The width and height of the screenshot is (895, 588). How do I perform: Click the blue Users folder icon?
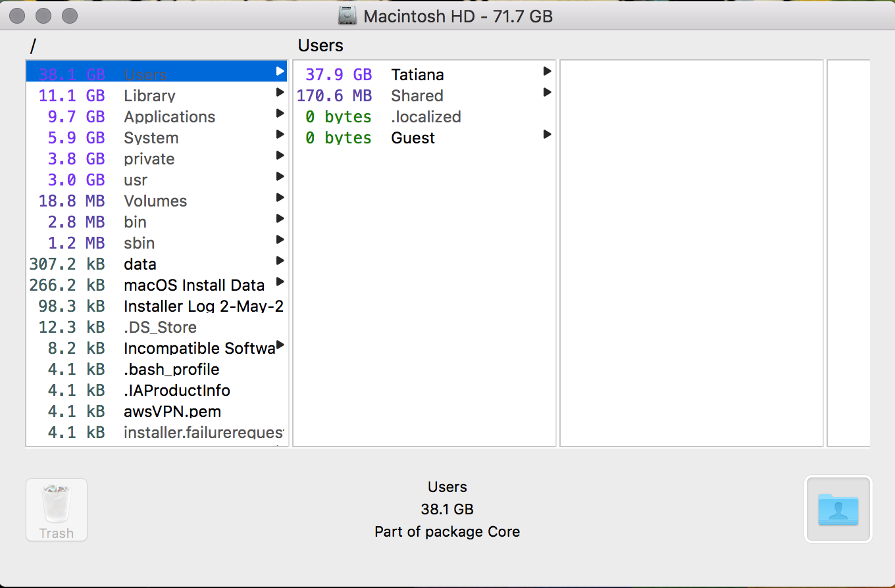(x=838, y=509)
